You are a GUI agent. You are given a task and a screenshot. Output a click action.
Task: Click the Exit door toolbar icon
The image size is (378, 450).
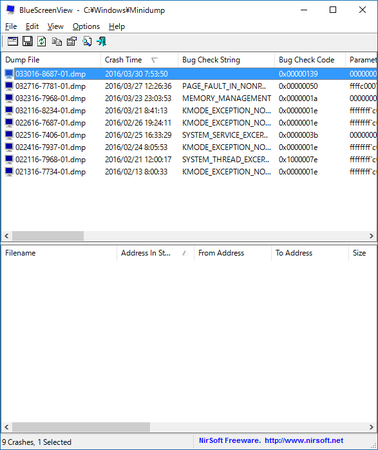(x=101, y=42)
